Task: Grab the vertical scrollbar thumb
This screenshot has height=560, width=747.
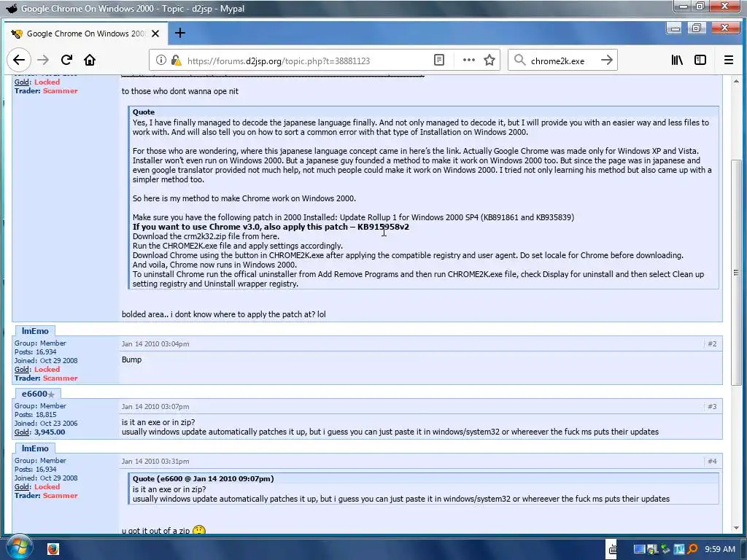Action: pyautogui.click(x=736, y=273)
